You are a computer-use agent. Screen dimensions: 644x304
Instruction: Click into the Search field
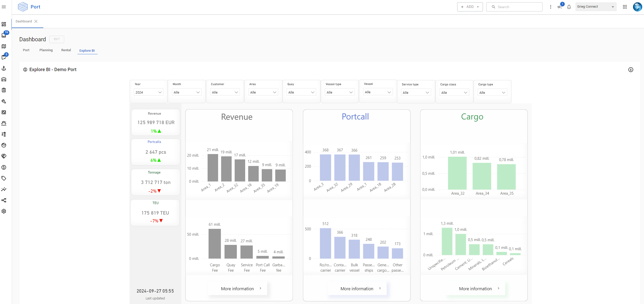tap(517, 7)
